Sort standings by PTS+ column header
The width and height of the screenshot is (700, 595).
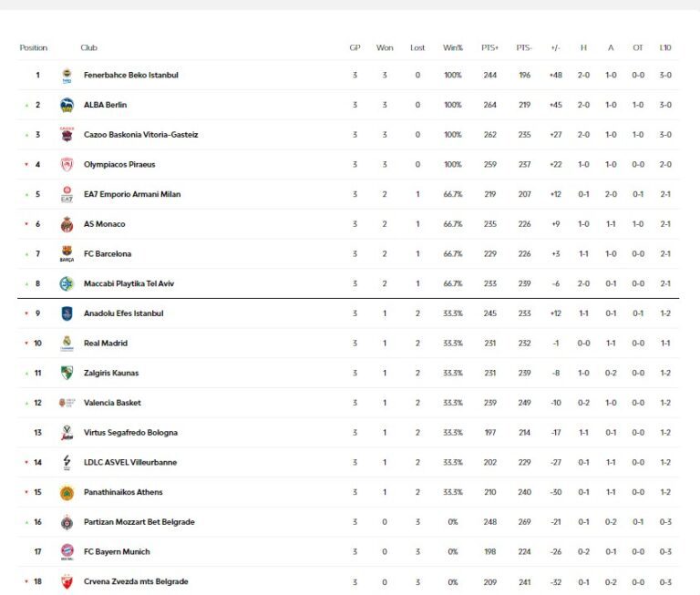point(490,47)
